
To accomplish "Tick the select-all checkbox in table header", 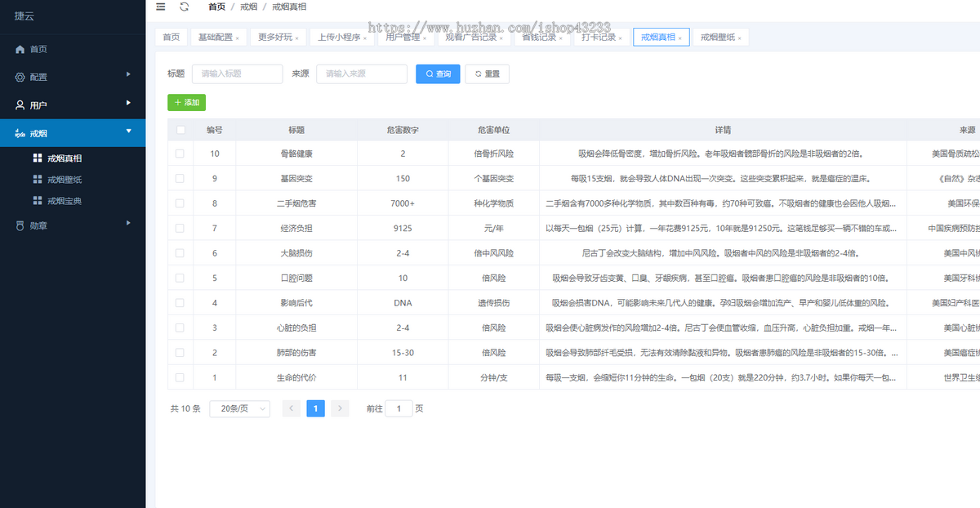I will coord(180,130).
